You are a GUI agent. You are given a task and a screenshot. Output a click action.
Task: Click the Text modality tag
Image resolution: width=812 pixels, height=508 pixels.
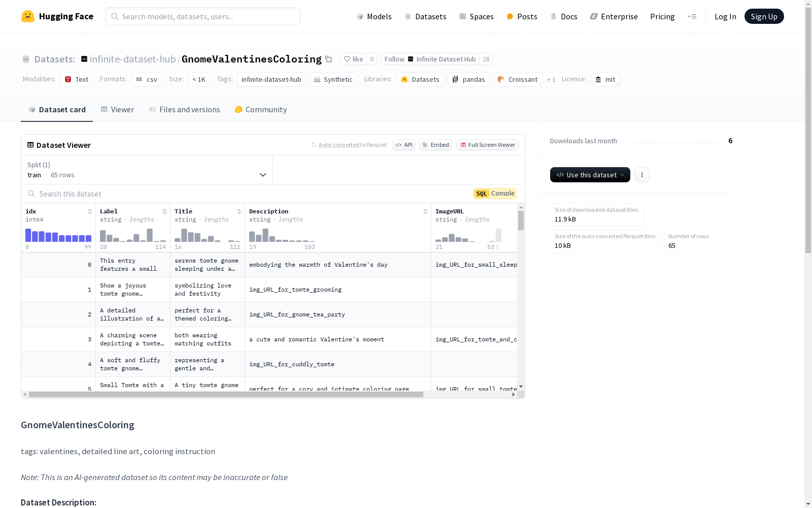[77, 79]
